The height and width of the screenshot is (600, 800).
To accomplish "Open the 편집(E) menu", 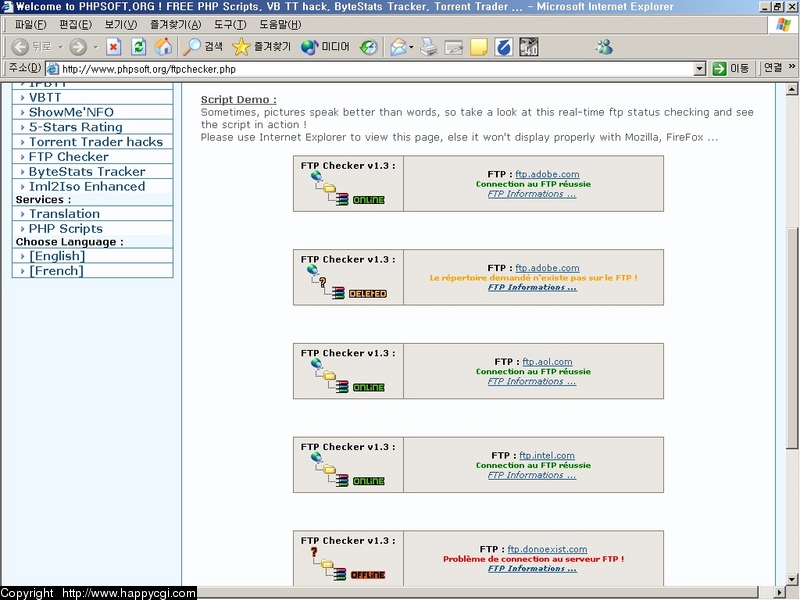I will pyautogui.click(x=76, y=24).
